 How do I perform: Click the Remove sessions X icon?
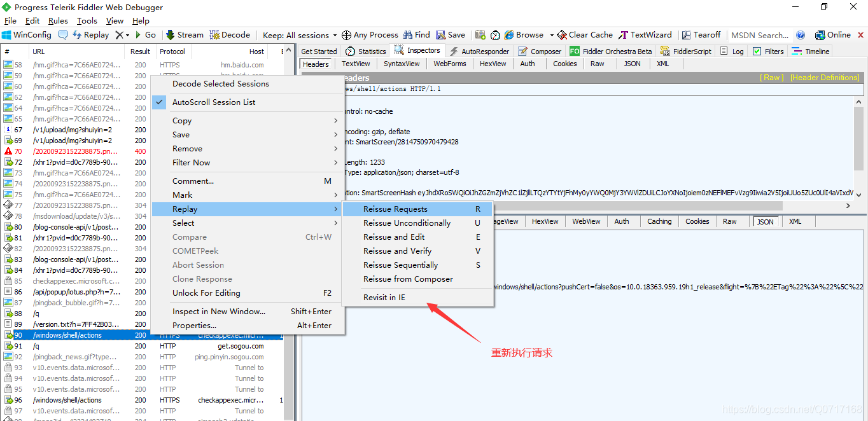point(119,35)
